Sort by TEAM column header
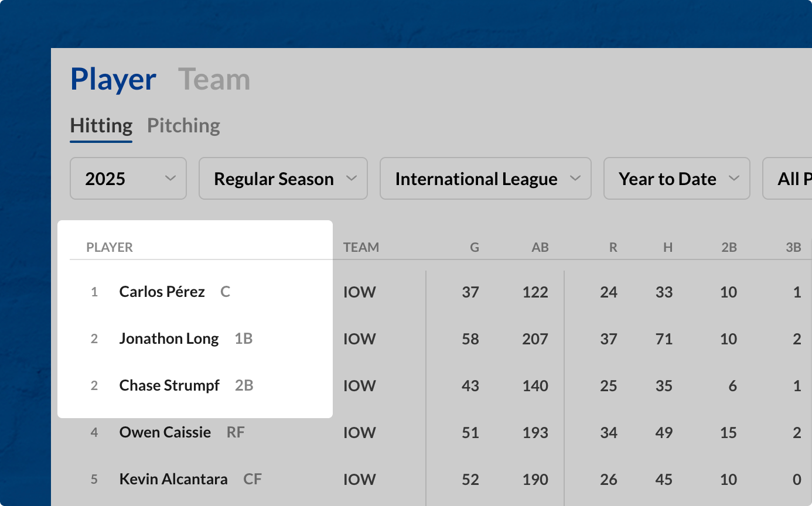Screen dimensions: 812x506 click(361, 247)
